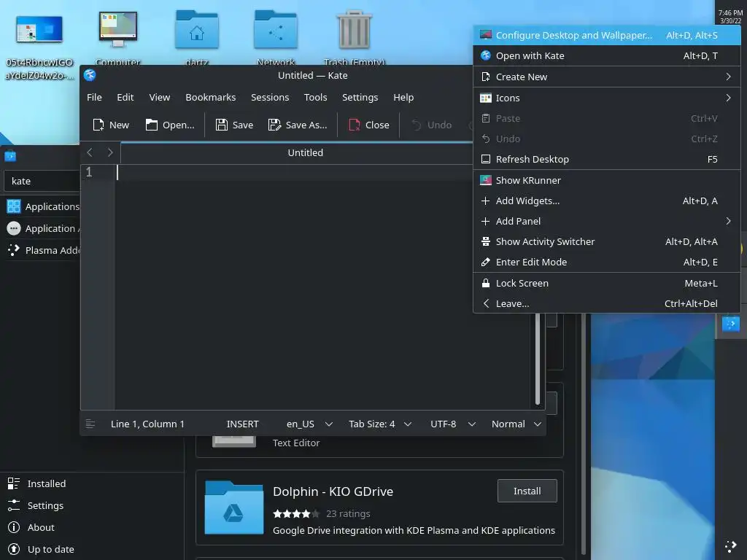Open the Edit menu in Kate
Screen dimensions: 747x560
point(125,97)
